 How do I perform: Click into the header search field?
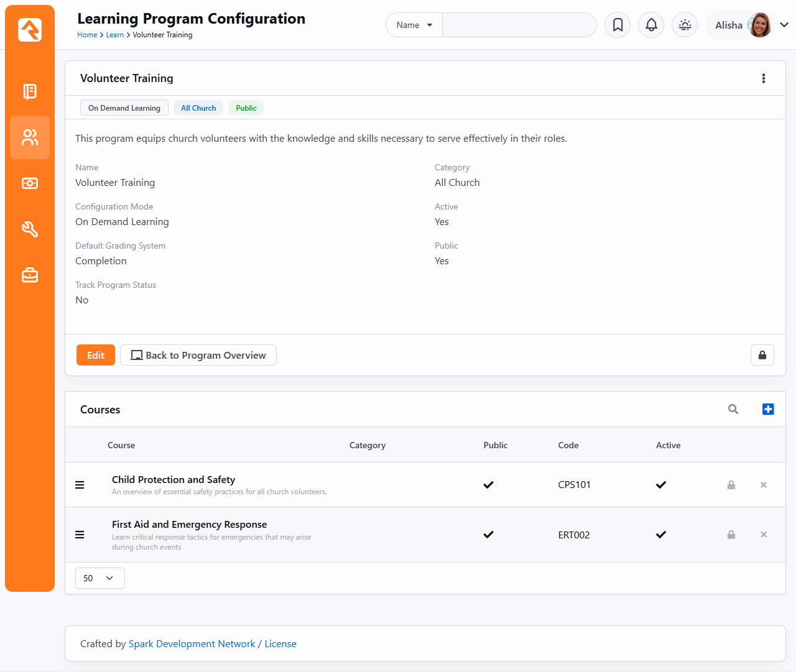519,25
